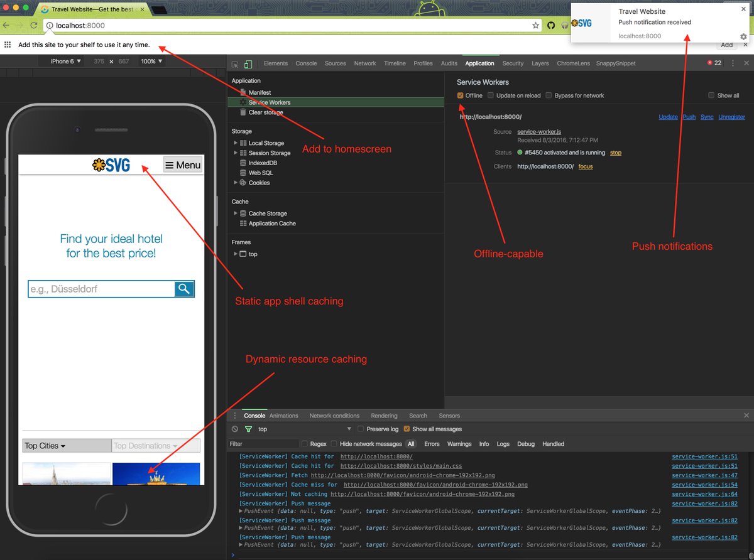Click the hotel search input field
This screenshot has height=560, width=754.
click(101, 289)
